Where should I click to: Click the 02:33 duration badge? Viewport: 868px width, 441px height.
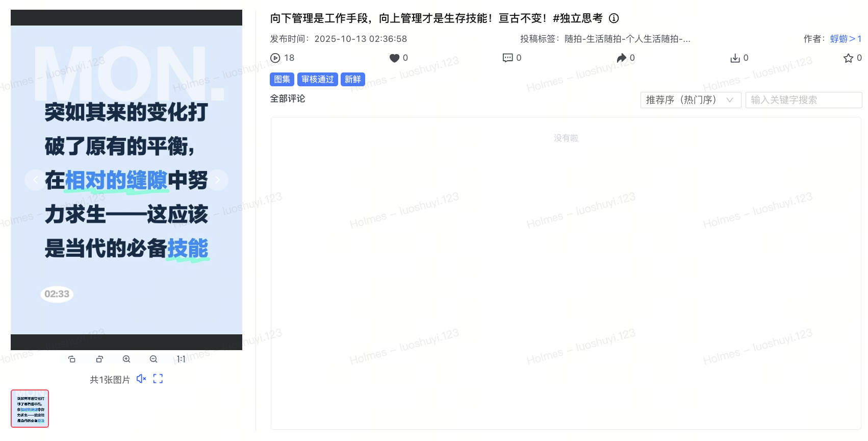coord(57,294)
